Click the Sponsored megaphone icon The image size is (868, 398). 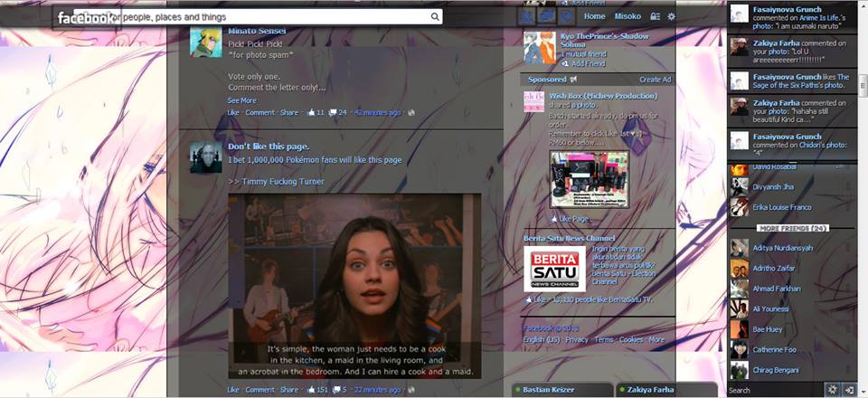pos(573,80)
